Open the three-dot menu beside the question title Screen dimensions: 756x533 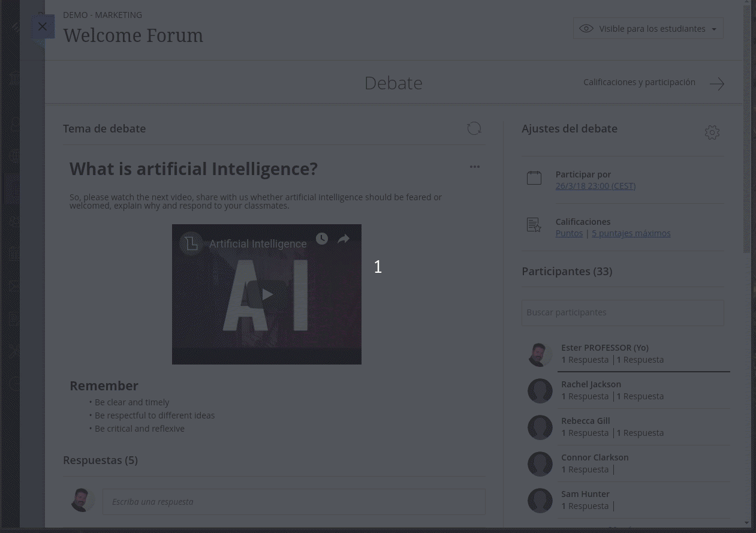tap(475, 167)
